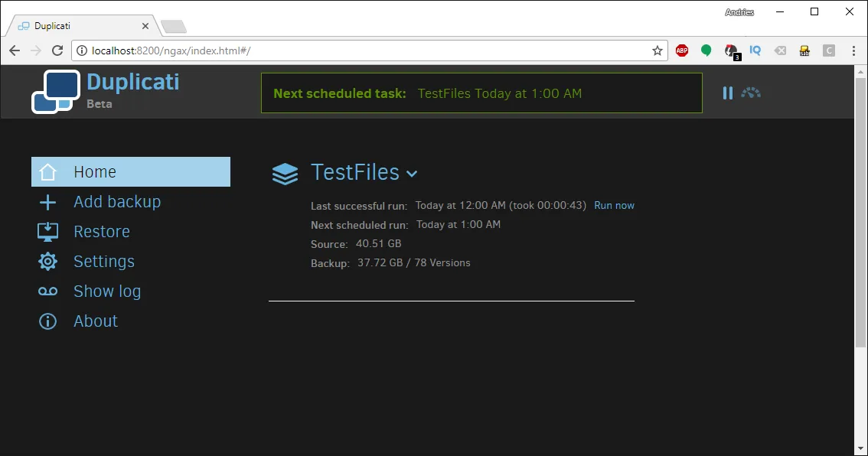Click the gray C extension icon
The height and width of the screenshot is (456, 868).
tap(828, 51)
